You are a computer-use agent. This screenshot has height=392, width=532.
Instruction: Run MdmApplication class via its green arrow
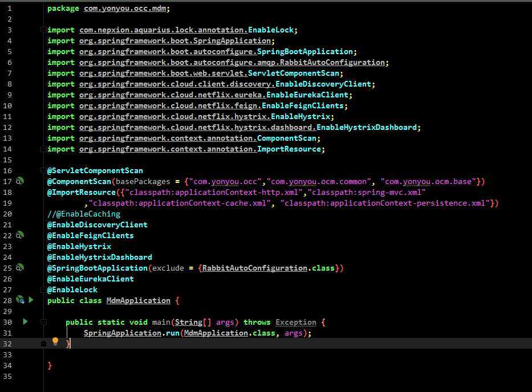pos(31,300)
